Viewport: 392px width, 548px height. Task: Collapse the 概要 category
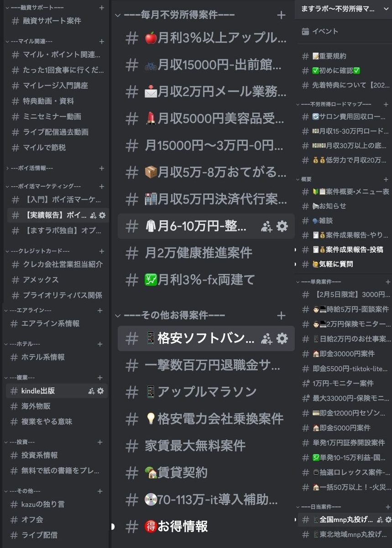[298, 179]
